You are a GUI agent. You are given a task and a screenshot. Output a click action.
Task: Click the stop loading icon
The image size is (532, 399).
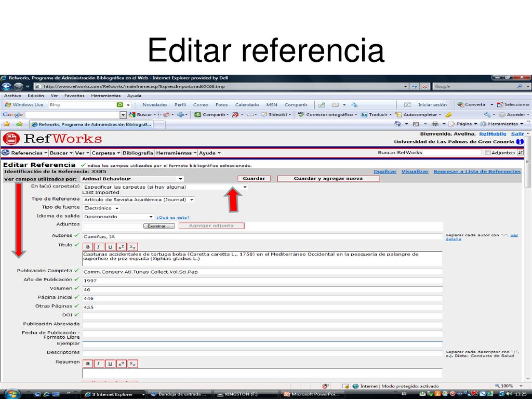pos(425,87)
